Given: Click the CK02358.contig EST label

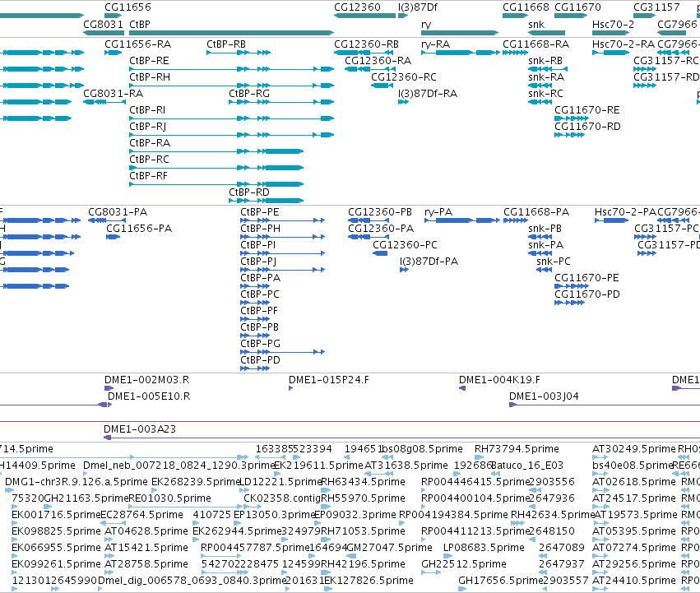Looking at the screenshot, I should pos(282,498).
